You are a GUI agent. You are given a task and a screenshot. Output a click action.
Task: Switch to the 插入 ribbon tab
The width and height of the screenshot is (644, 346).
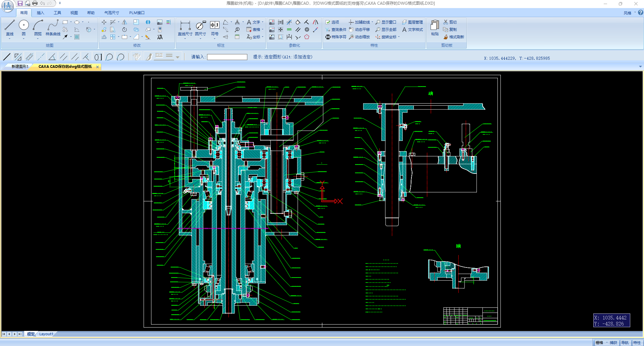click(41, 13)
